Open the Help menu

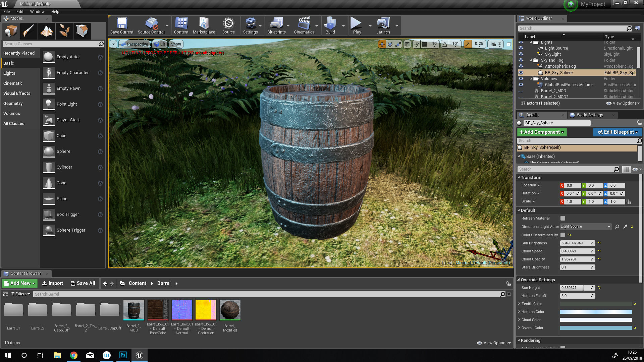click(x=55, y=11)
